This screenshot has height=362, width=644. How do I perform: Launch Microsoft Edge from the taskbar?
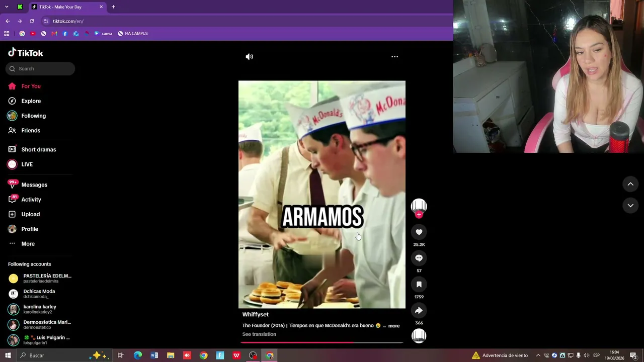point(137,355)
